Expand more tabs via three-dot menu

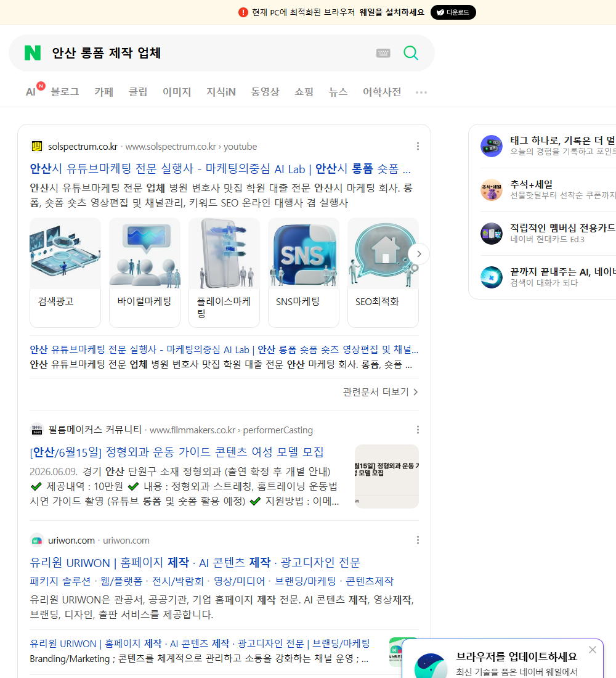[421, 92]
